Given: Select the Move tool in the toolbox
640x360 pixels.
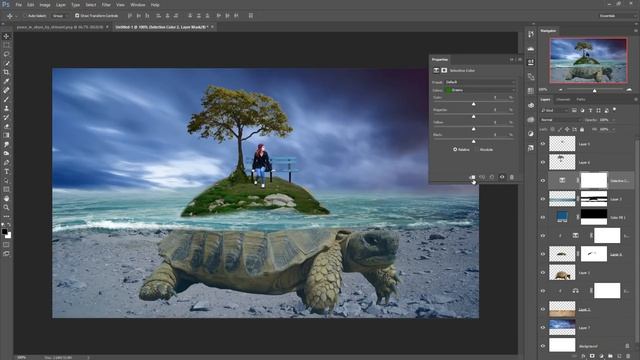Looking at the screenshot, I should click(6, 36).
